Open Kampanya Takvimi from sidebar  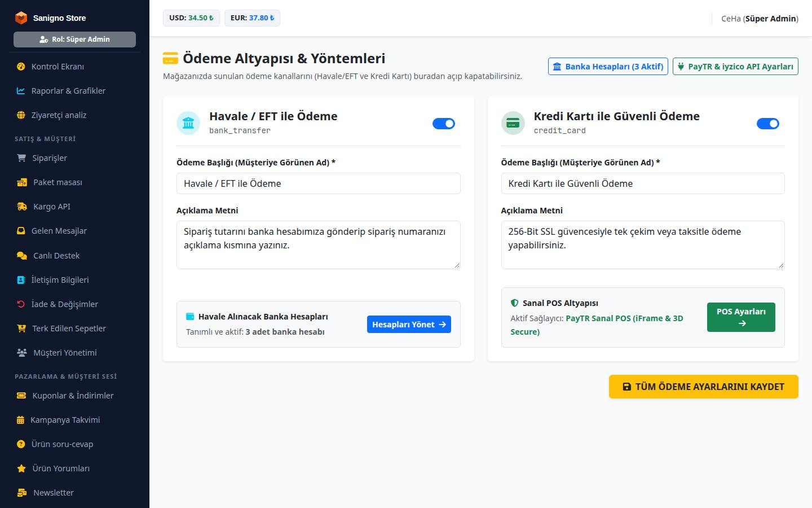click(x=74, y=420)
